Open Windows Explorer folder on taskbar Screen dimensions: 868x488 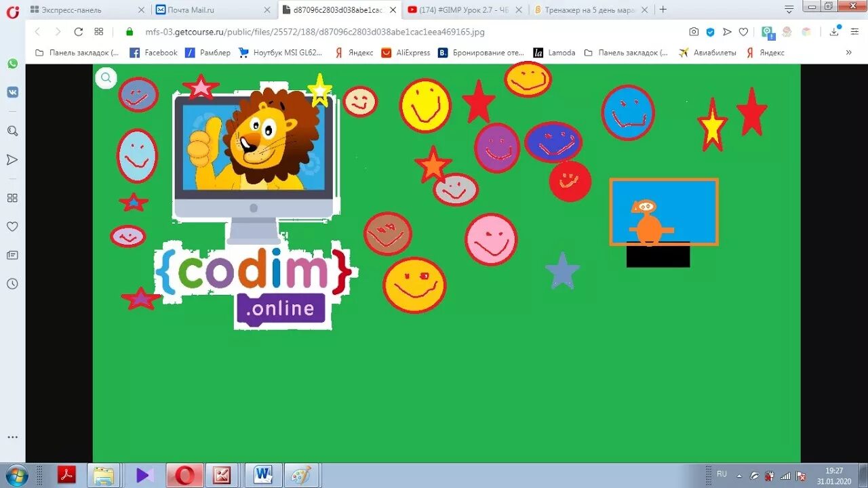103,475
